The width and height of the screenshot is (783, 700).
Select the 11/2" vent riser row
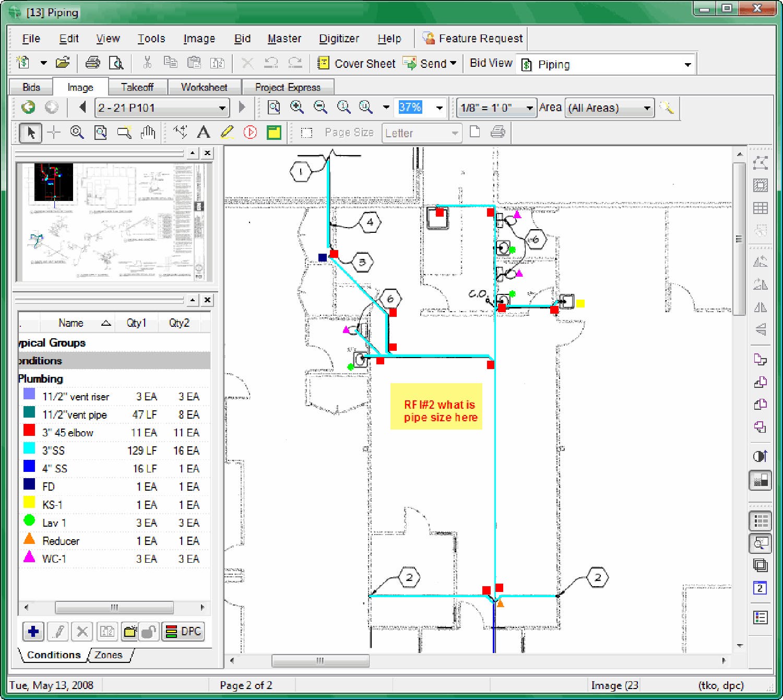click(x=114, y=396)
